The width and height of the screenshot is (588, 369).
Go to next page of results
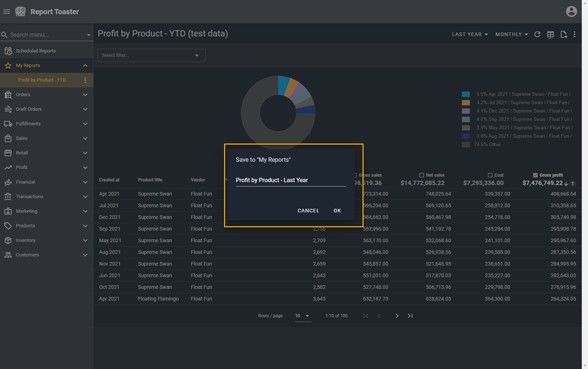point(397,316)
